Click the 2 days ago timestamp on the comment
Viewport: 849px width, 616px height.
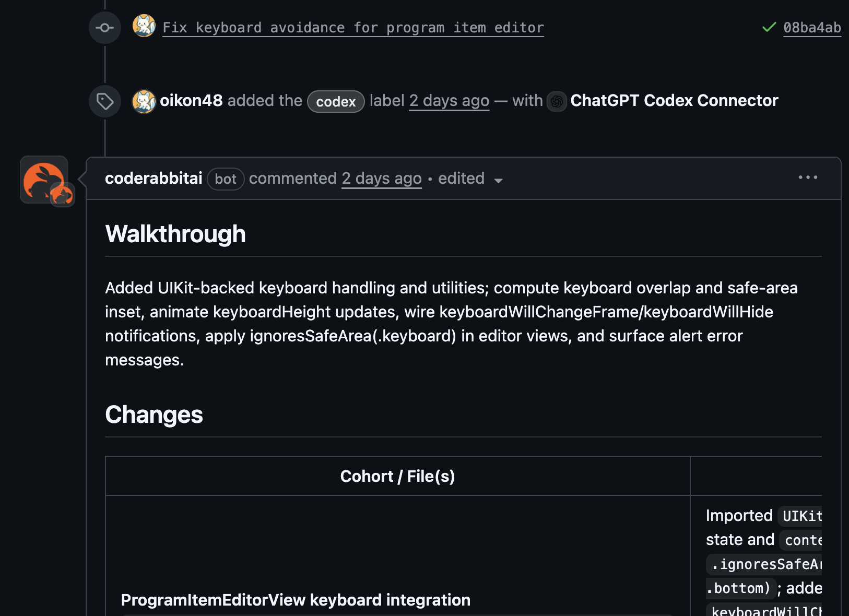382,179
